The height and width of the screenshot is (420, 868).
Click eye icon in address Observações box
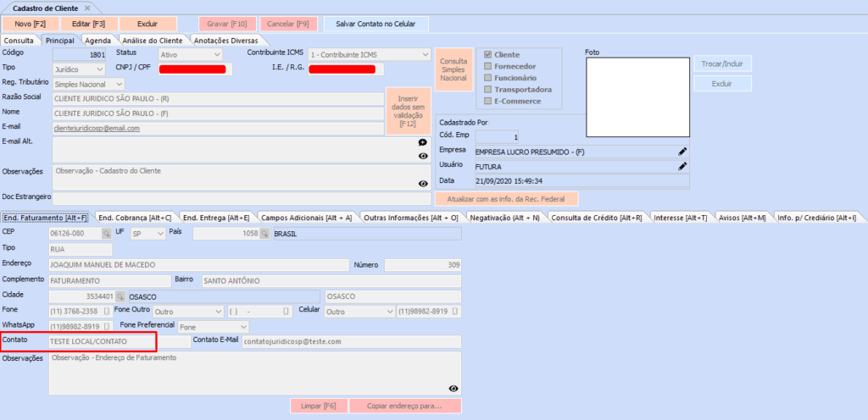pos(453,388)
